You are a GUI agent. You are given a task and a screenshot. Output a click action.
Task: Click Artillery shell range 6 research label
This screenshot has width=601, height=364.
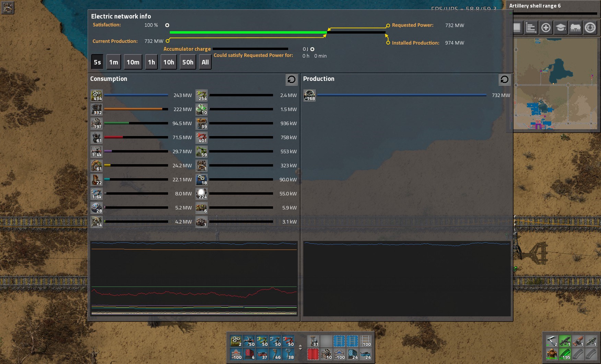535,6
